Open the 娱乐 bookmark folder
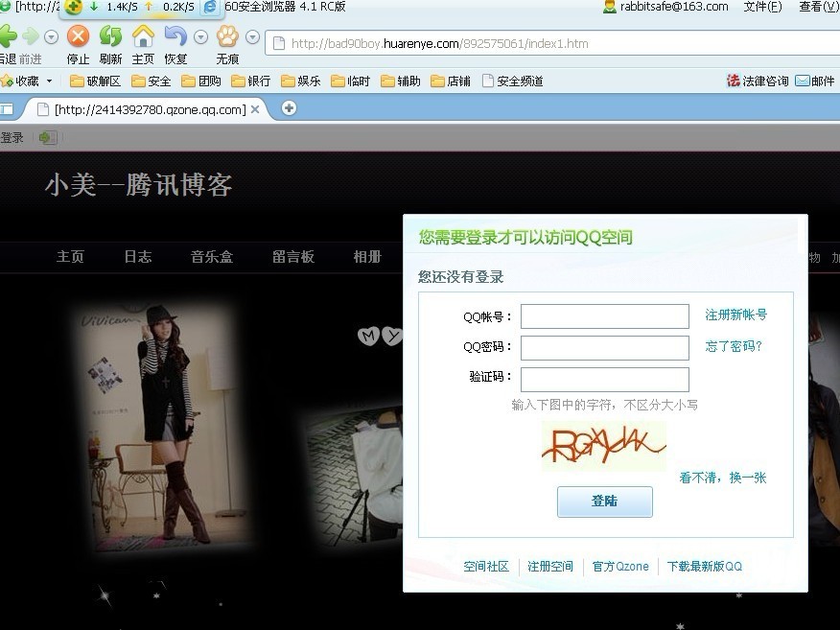 tap(300, 81)
